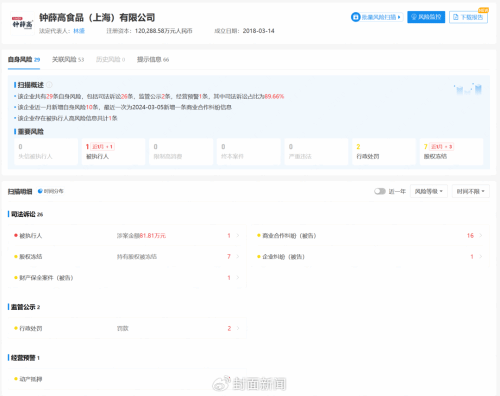Click the 下载报告 button
This screenshot has height=396, width=500.
coord(468,17)
